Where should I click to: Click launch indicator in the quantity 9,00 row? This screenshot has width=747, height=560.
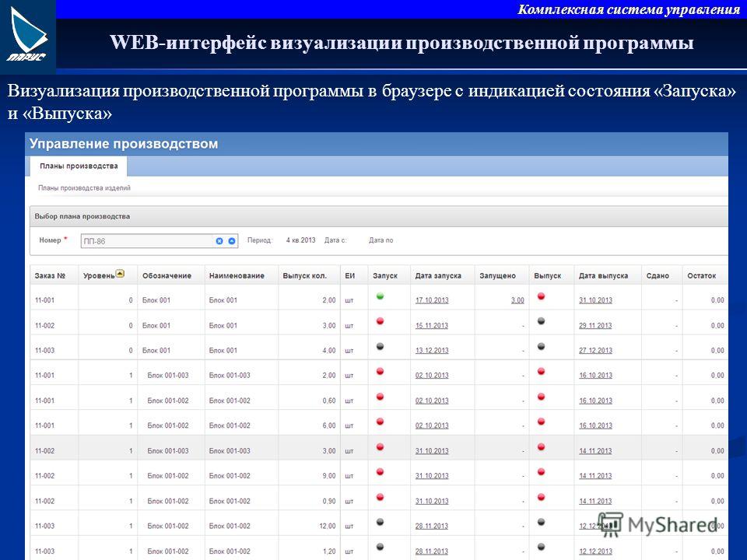pos(380,472)
